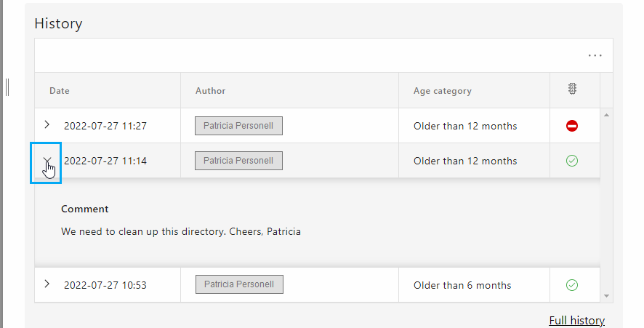Image resolution: width=644 pixels, height=328 pixels.
Task: Select the comment text about cleaning directory
Action: [x=181, y=231]
